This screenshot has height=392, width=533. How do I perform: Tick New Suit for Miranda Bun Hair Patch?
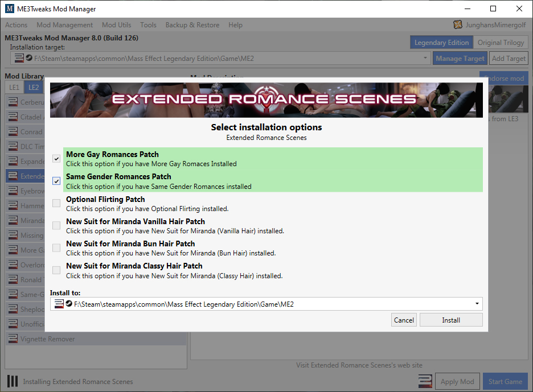pos(56,247)
